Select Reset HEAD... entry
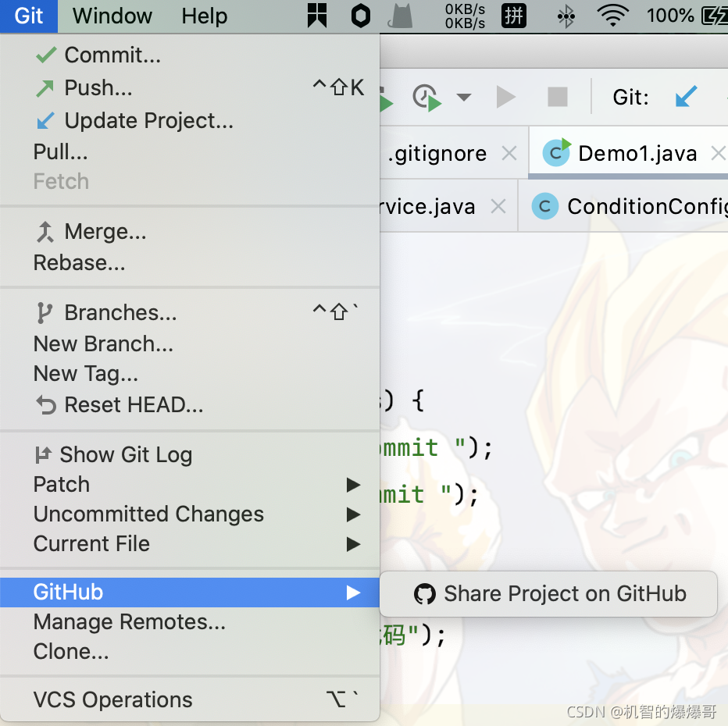The height and width of the screenshot is (726, 728). pos(190,404)
